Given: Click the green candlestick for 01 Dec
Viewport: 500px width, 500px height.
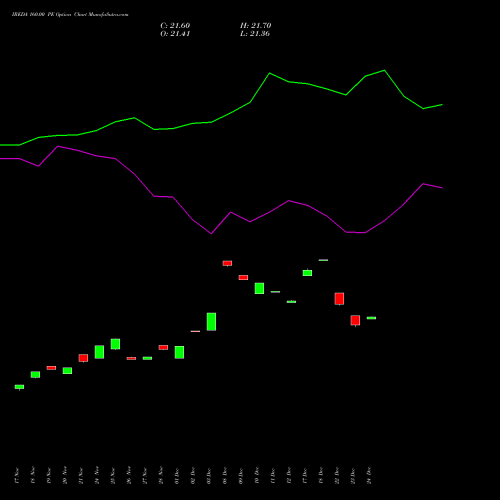Looking at the screenshot, I should (x=179, y=352).
